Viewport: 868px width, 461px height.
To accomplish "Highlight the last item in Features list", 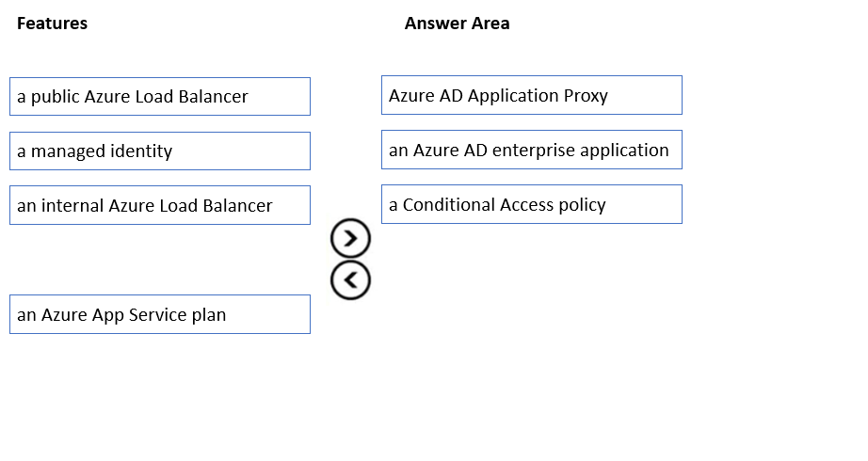I will pos(160,315).
